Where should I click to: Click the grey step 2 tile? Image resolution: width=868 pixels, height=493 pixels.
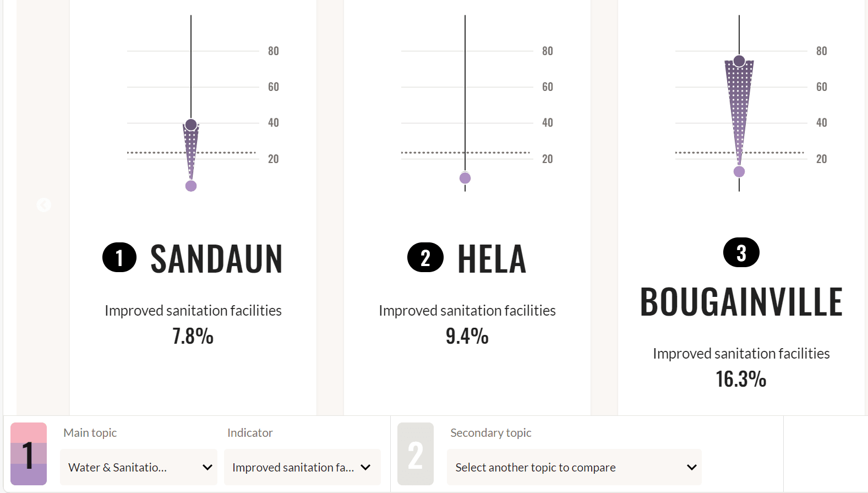[x=416, y=454]
